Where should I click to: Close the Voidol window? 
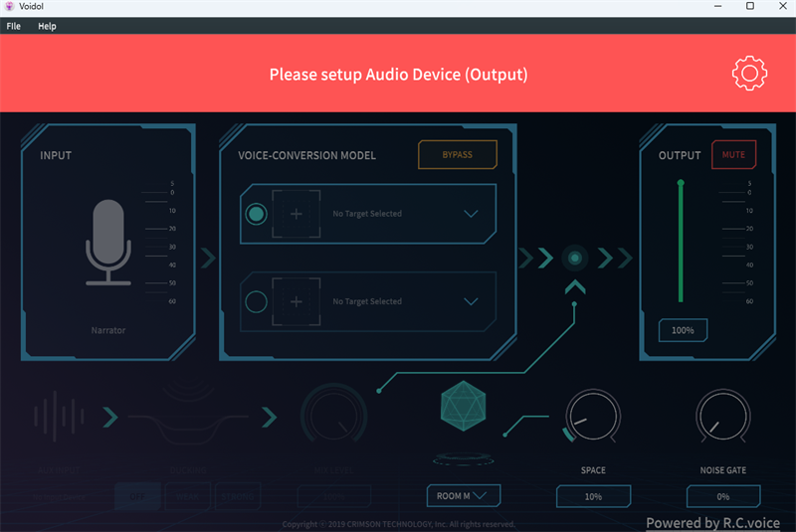coord(783,6)
